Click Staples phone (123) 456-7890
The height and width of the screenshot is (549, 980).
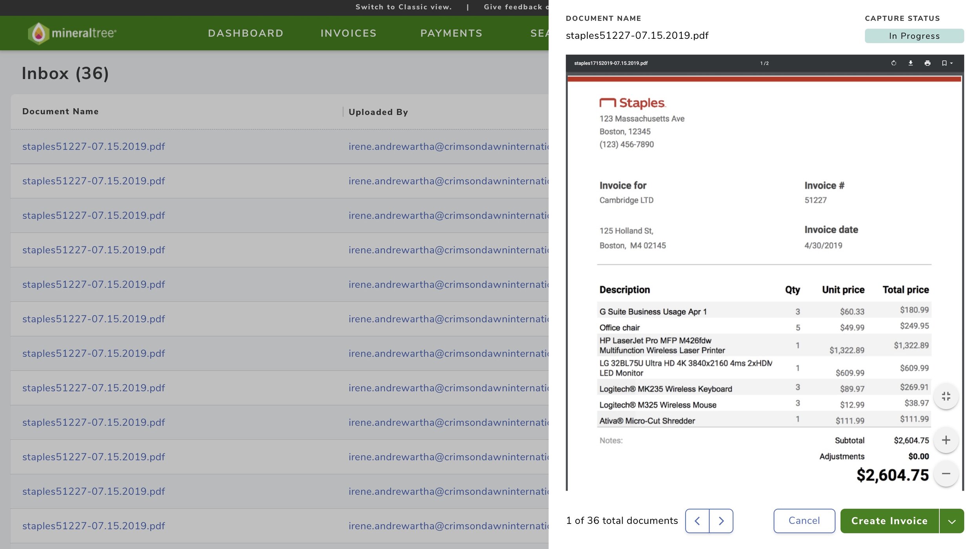[626, 145]
